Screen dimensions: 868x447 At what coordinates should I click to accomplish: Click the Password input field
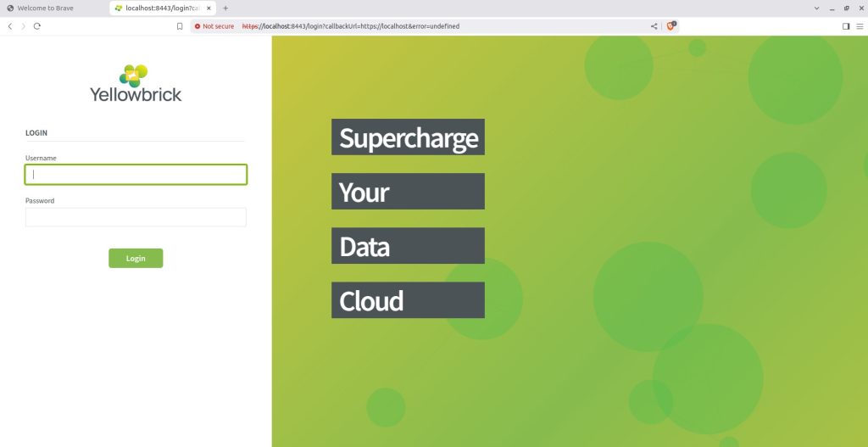(x=136, y=217)
